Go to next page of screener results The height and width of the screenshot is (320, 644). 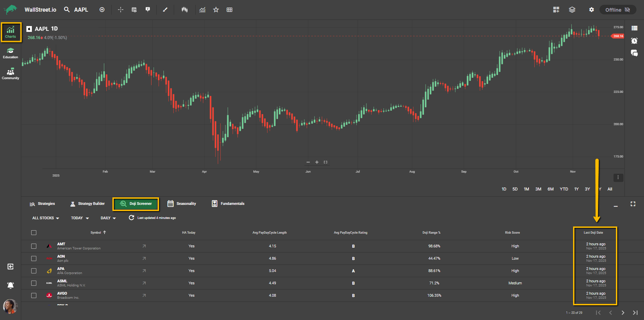pos(623,312)
